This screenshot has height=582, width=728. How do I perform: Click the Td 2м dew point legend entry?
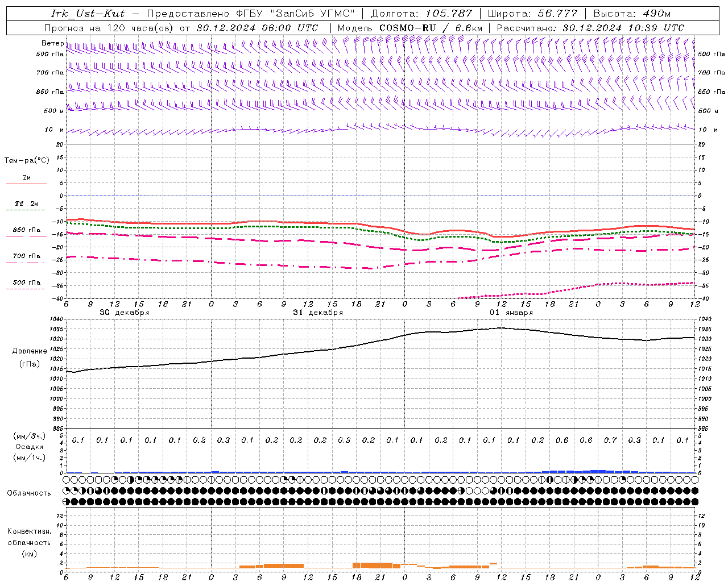click(27, 203)
